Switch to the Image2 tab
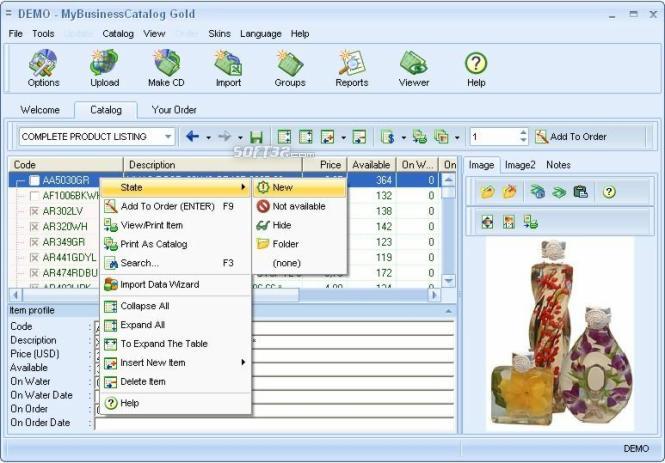The image size is (665, 463). pos(520,165)
